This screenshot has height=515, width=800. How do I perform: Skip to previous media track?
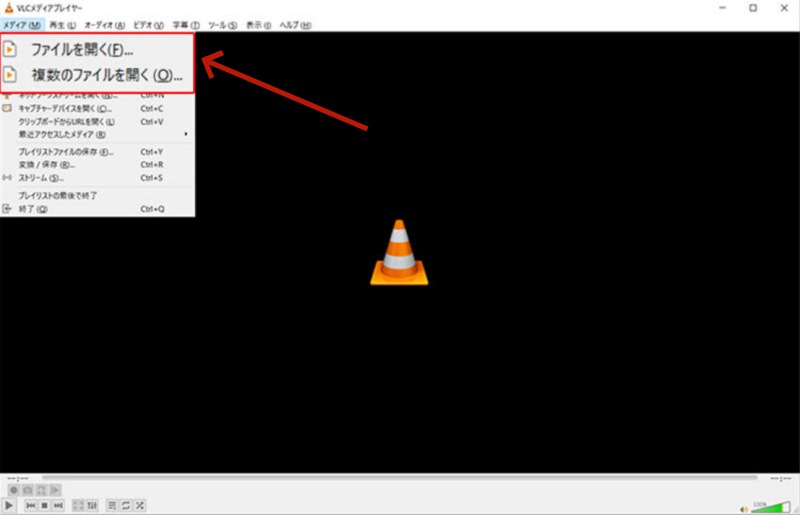pos(31,505)
